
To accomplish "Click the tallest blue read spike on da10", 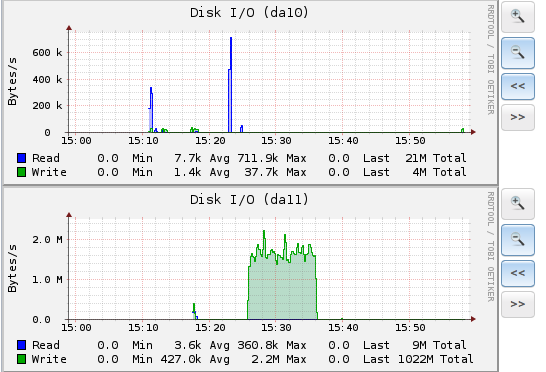I will click(230, 85).
